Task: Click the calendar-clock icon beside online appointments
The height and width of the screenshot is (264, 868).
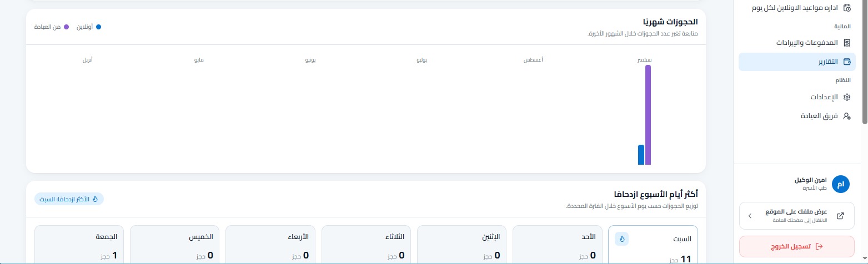Action: [x=847, y=8]
